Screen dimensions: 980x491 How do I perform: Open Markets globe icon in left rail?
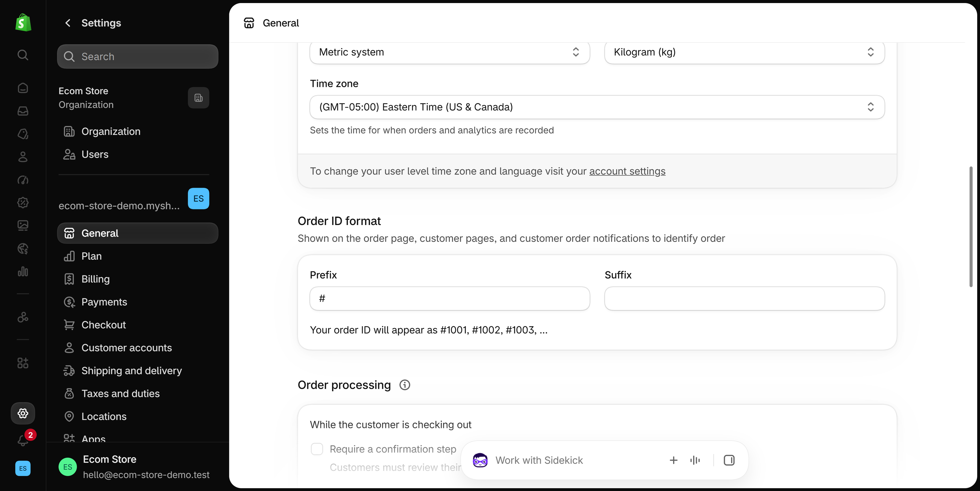click(23, 248)
